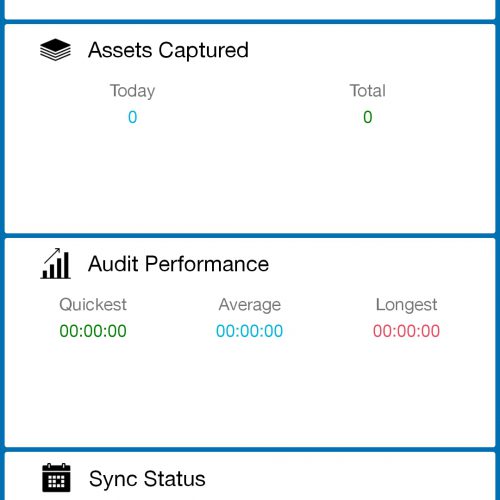Click the stacked layers Assets Captured icon
The height and width of the screenshot is (500, 500).
[55, 50]
